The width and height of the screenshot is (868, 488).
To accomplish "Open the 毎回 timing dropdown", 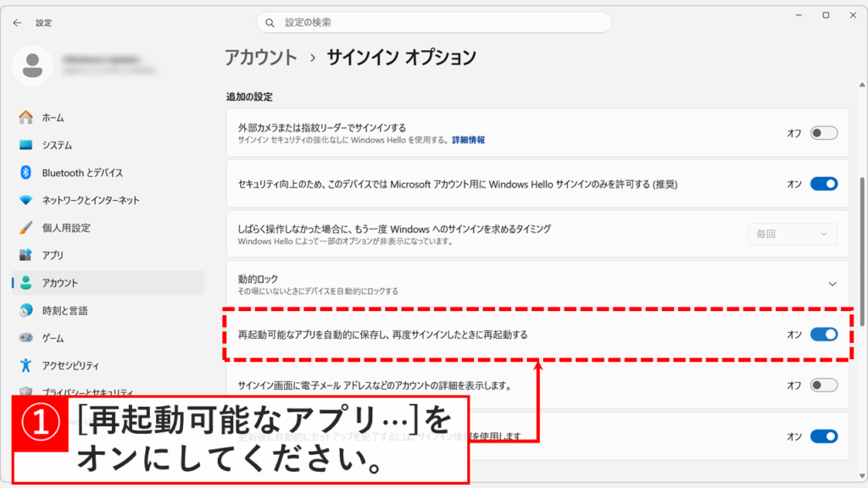I will (x=792, y=234).
